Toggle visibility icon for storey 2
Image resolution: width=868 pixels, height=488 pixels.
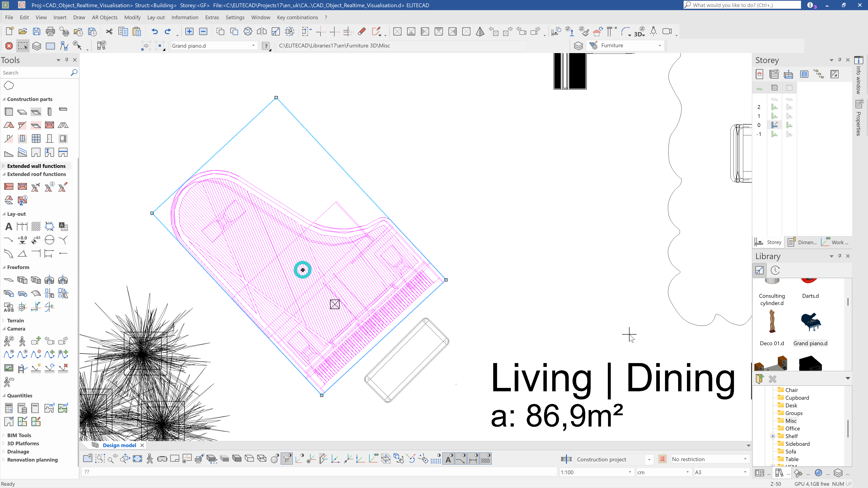click(x=774, y=107)
